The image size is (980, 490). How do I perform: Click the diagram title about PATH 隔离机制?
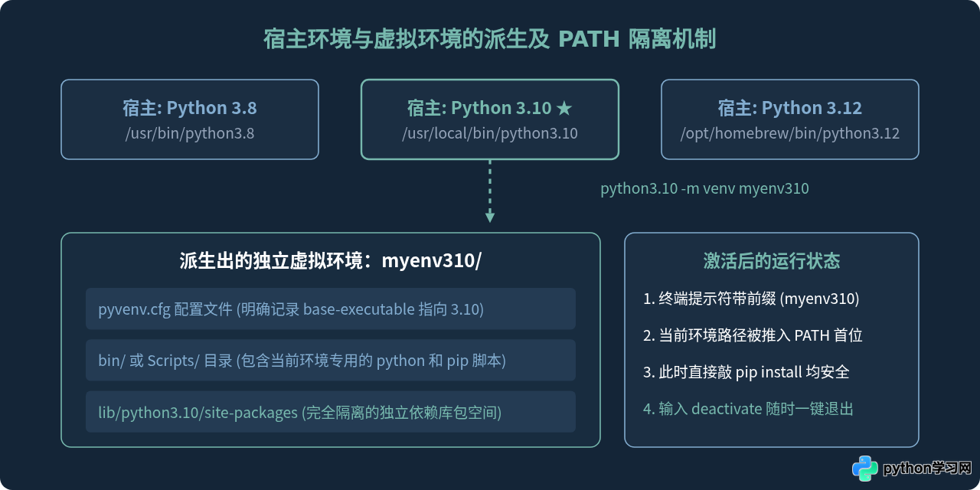(490, 38)
